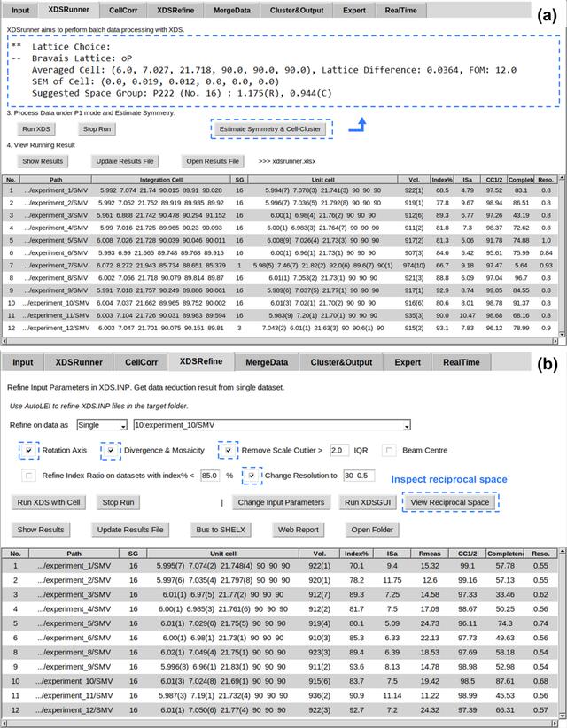Click Rmeas value 24.73
The height and width of the screenshot is (728, 567).
point(430,623)
